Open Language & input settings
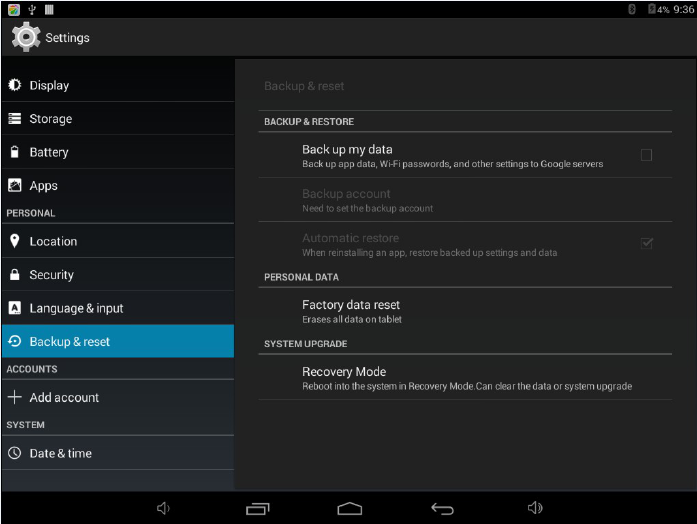Image resolution: width=697 pixels, height=524 pixels. click(118, 308)
